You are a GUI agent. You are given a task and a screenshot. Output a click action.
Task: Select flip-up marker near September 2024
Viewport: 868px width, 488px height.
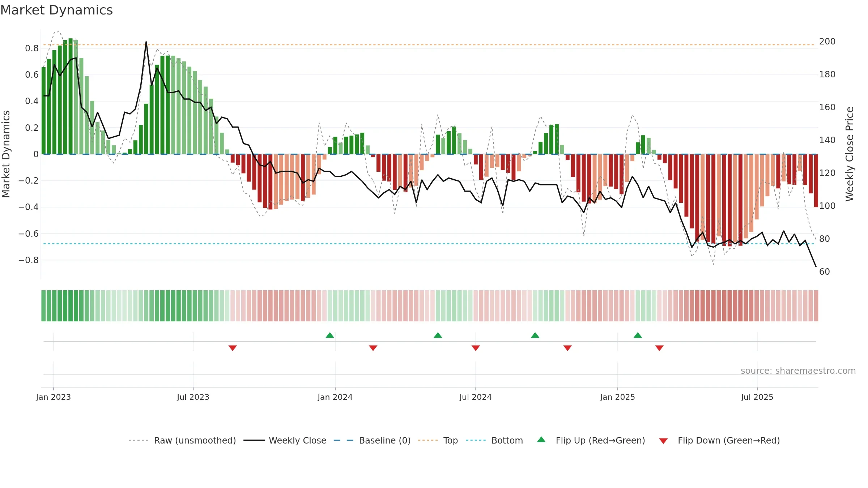535,335
